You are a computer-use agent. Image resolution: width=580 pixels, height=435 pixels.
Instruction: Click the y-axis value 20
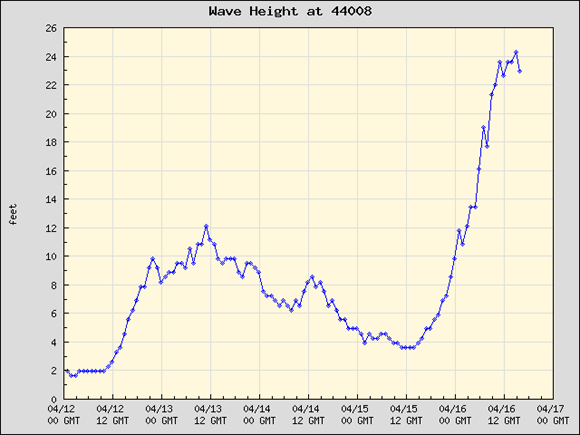51,114
